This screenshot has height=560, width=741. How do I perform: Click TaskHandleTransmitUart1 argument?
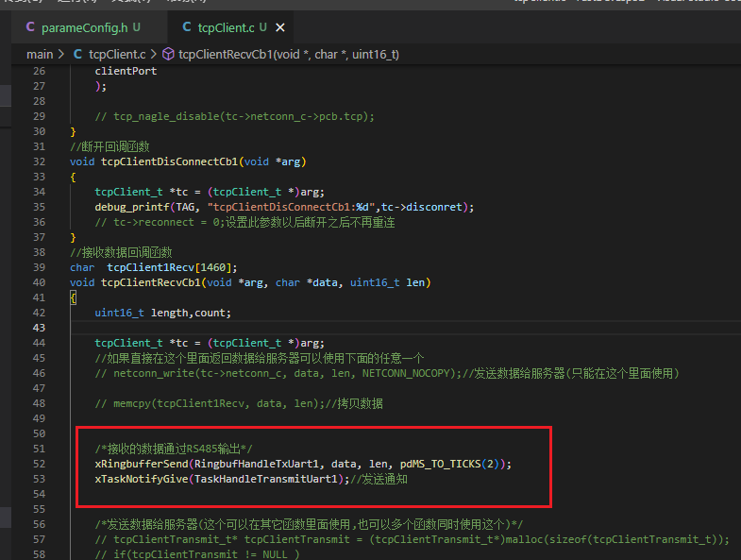point(265,479)
